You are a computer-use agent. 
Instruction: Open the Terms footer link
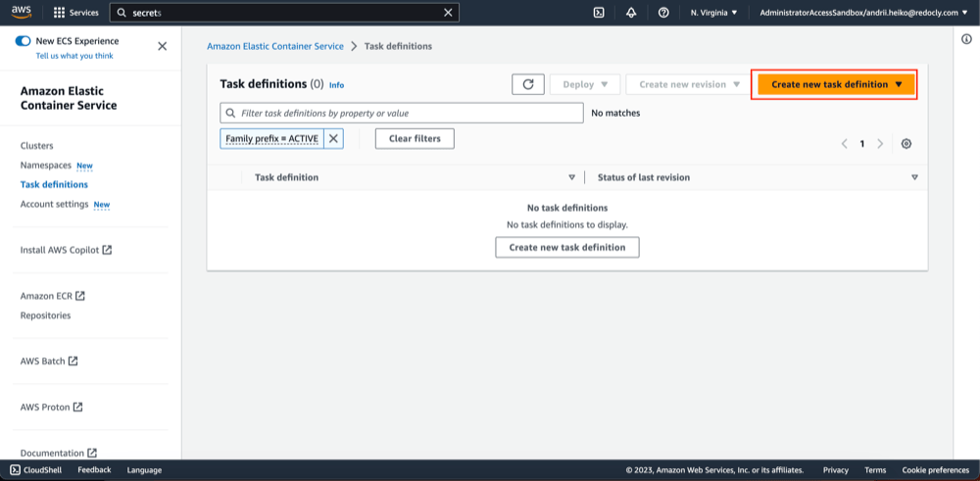click(x=875, y=470)
